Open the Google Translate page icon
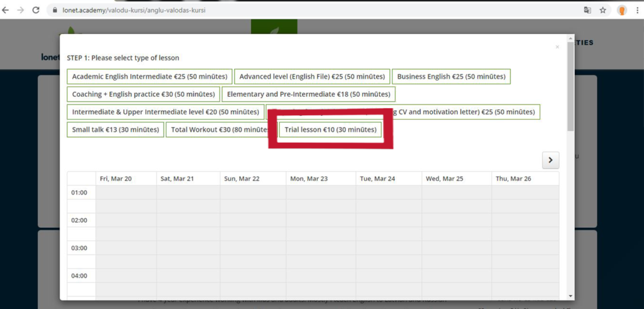Image resolution: width=644 pixels, height=309 pixels. [587, 10]
